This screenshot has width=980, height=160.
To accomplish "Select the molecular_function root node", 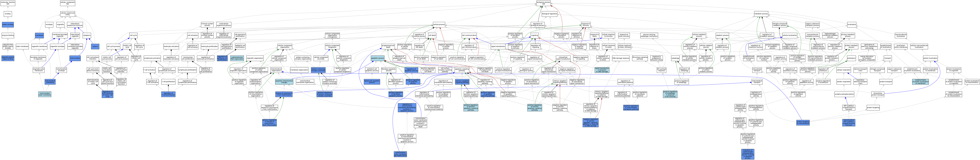I will 8,3.
